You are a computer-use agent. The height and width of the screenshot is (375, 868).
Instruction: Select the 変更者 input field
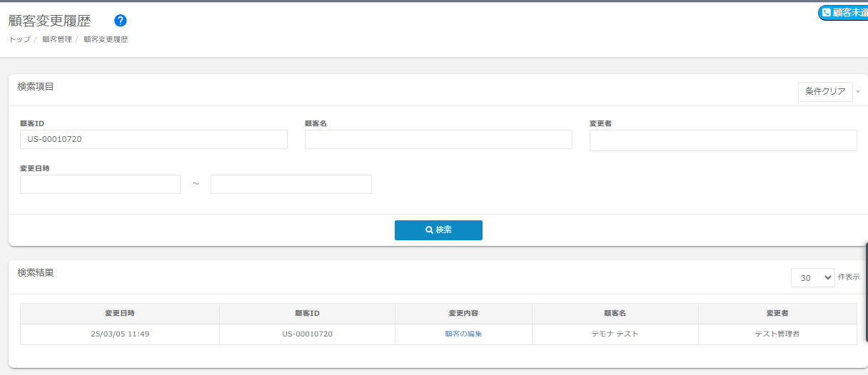tap(722, 141)
